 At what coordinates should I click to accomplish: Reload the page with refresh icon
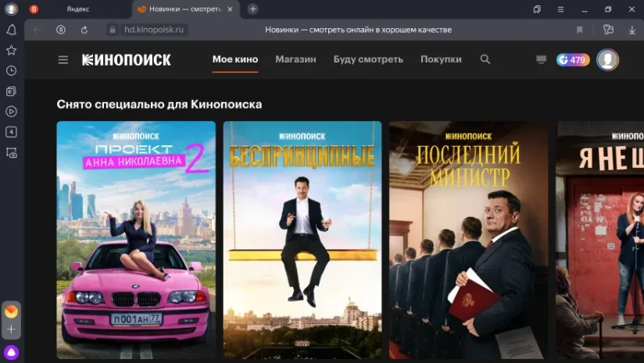[84, 30]
